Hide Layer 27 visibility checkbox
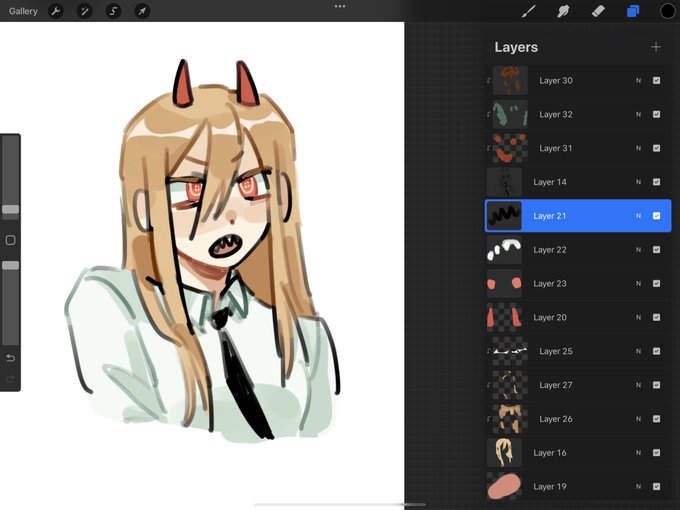Screen dimensions: 680x510 tap(656, 385)
